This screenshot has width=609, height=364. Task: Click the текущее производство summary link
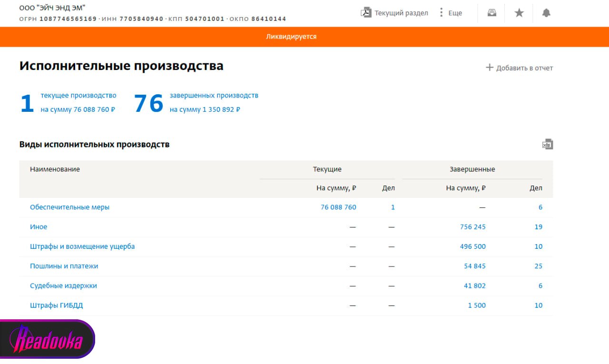point(79,96)
